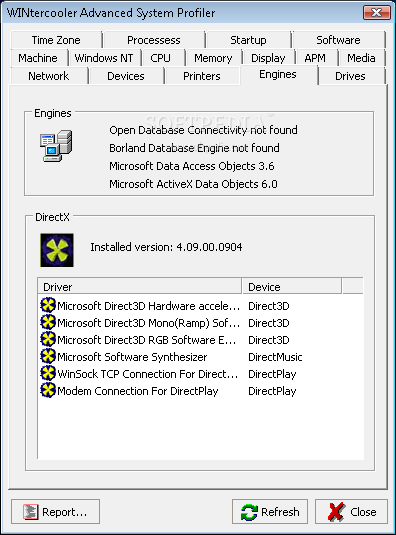Screen dimensions: 396x535
Task: Click the DirectMusic device cell
Action: click(275, 357)
